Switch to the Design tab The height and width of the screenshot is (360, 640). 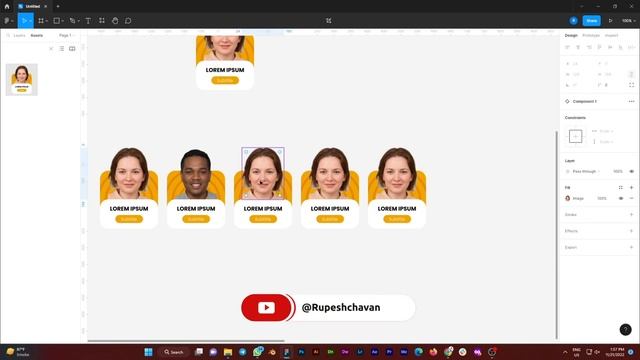tap(571, 36)
